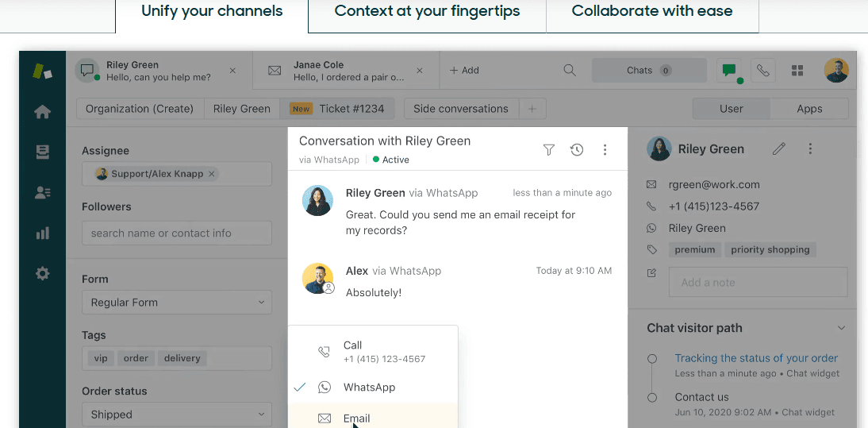
Task: Click the Active status indicator
Action: point(391,160)
